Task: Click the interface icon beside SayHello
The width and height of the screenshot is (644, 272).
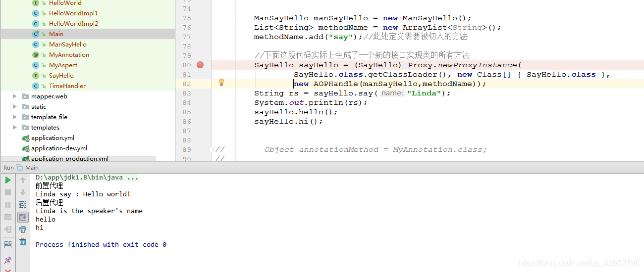Action: tap(36, 76)
